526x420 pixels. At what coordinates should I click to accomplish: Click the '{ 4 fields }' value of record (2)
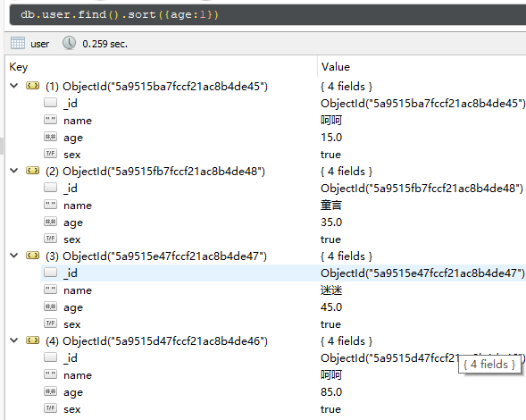(x=346, y=172)
